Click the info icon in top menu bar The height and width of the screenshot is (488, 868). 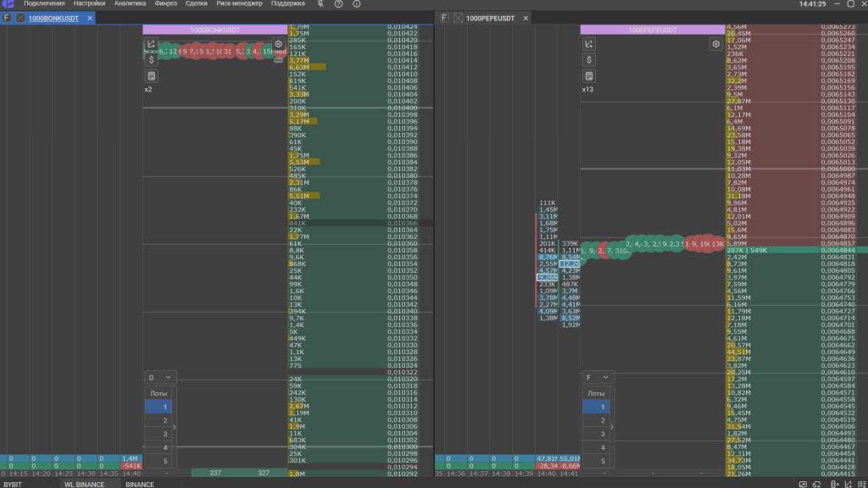coord(356,4)
